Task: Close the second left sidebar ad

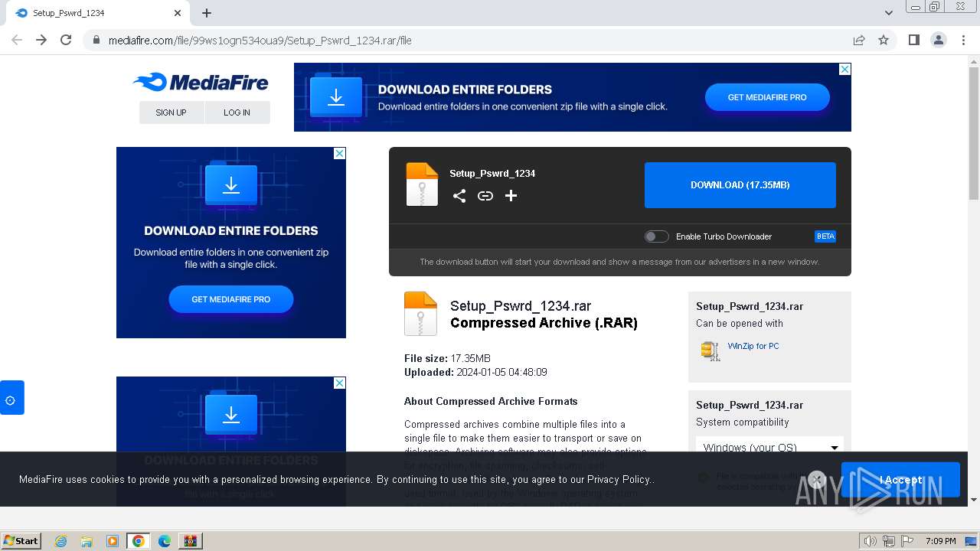Action: [340, 383]
